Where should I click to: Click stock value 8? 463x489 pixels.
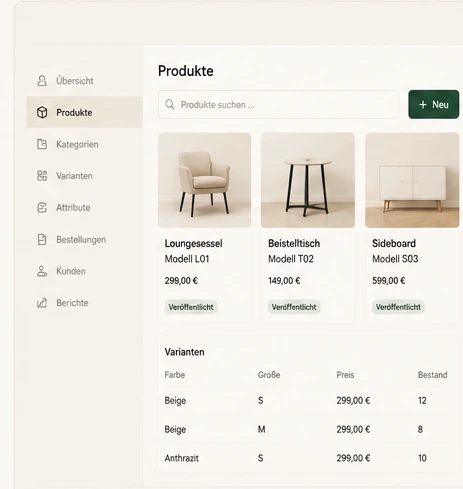420,429
